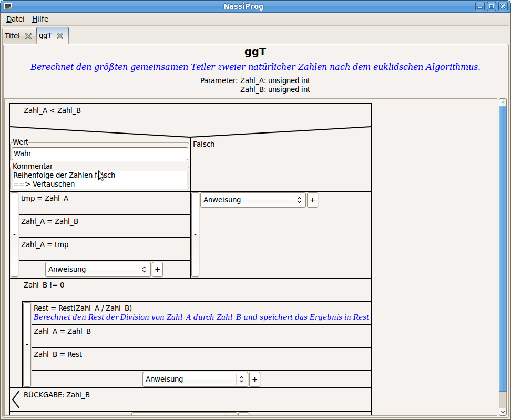Image resolution: width=511 pixels, height=420 pixels.
Task: Click the parameter line Zahl_A: unsigned int
Action: click(275, 80)
